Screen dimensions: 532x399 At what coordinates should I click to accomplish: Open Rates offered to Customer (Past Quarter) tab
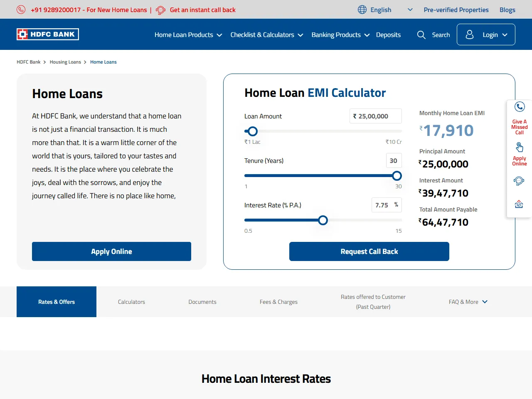(x=373, y=302)
